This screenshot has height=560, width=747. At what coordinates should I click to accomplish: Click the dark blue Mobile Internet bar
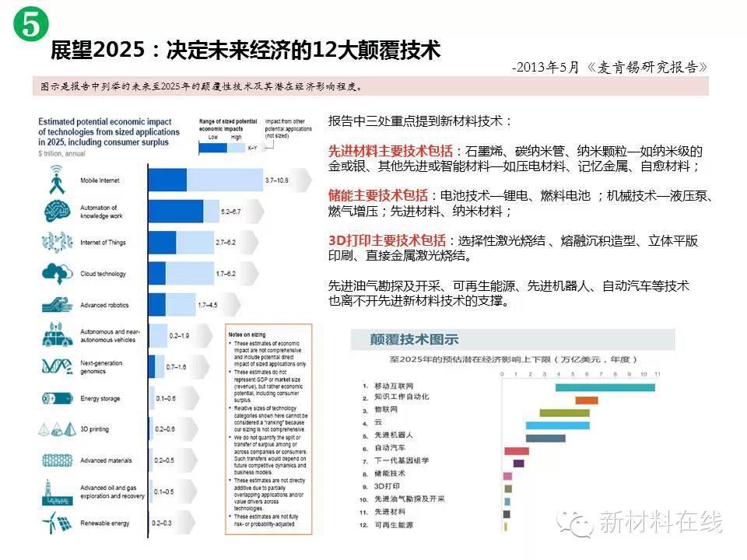tap(167, 180)
